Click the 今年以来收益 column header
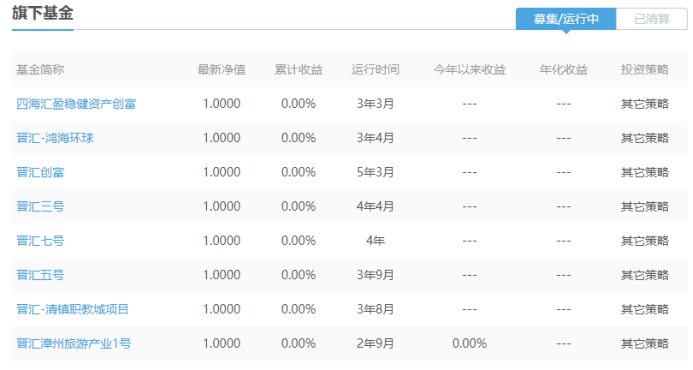 469,69
